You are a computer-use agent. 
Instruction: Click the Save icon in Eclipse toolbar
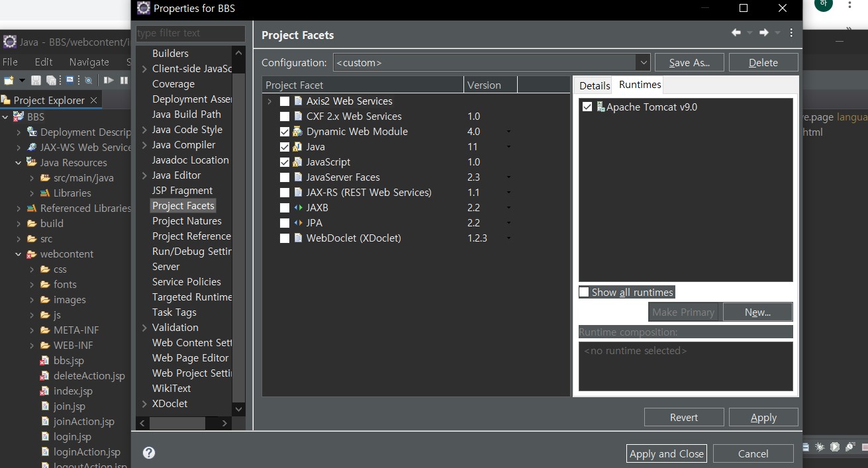36,80
